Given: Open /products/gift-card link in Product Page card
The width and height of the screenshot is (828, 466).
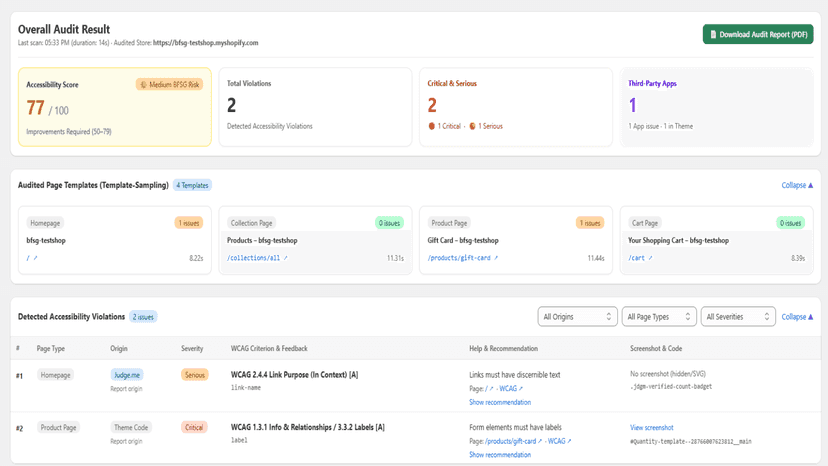Looking at the screenshot, I should (463, 258).
